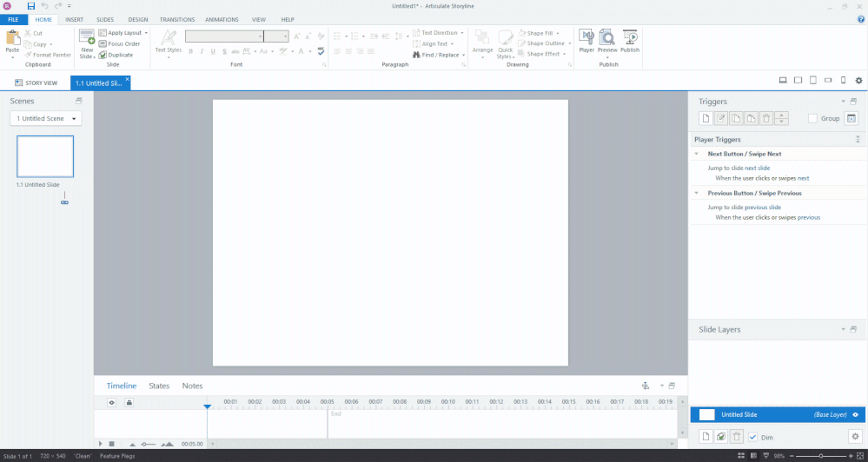Switch to Story View
Viewport: 868px width, 462px height.
coord(36,82)
